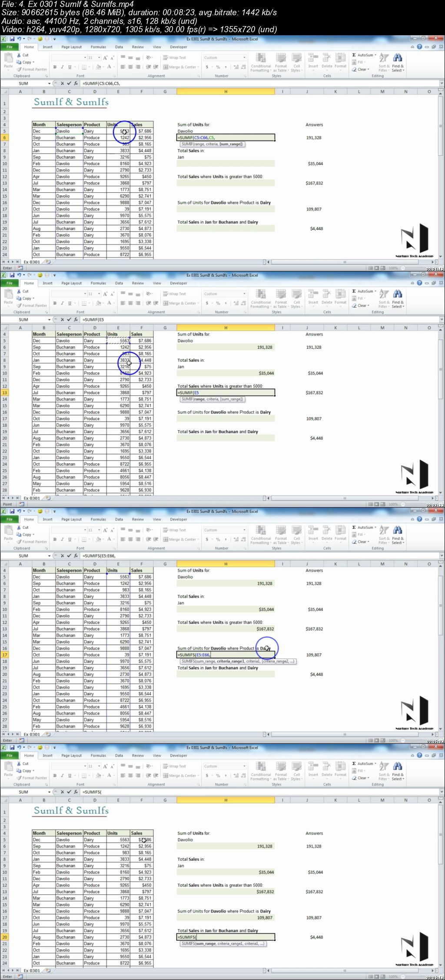
Task: Open Conditional Formatting in the third Excel window
Action: 261,534
